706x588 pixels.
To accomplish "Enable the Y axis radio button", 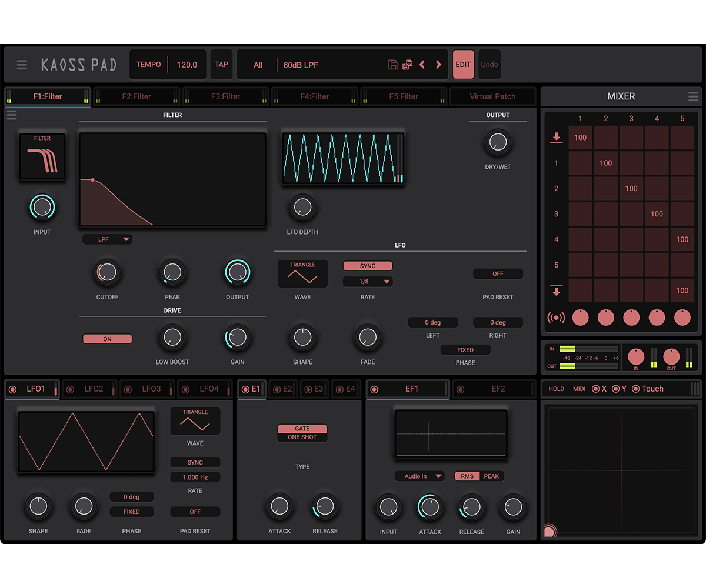I will 616,389.
